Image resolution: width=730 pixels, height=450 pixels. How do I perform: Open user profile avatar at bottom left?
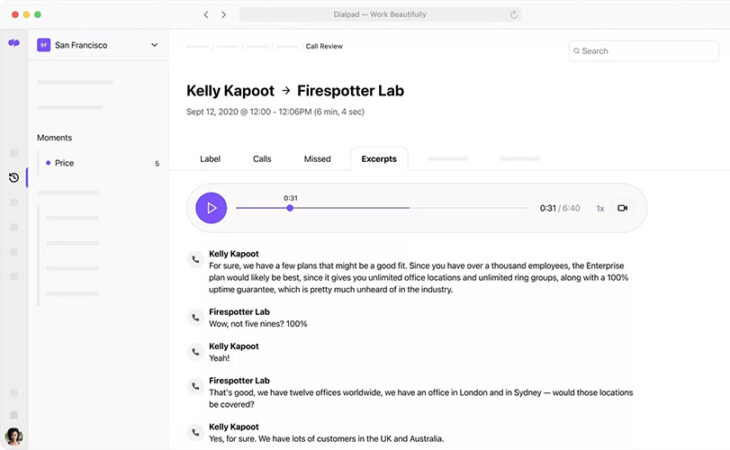tap(14, 436)
